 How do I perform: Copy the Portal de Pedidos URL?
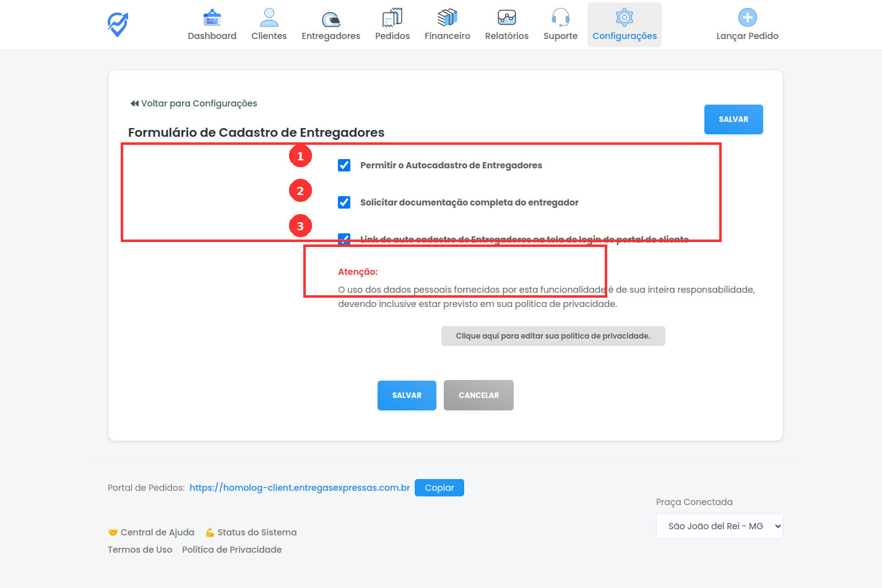439,487
